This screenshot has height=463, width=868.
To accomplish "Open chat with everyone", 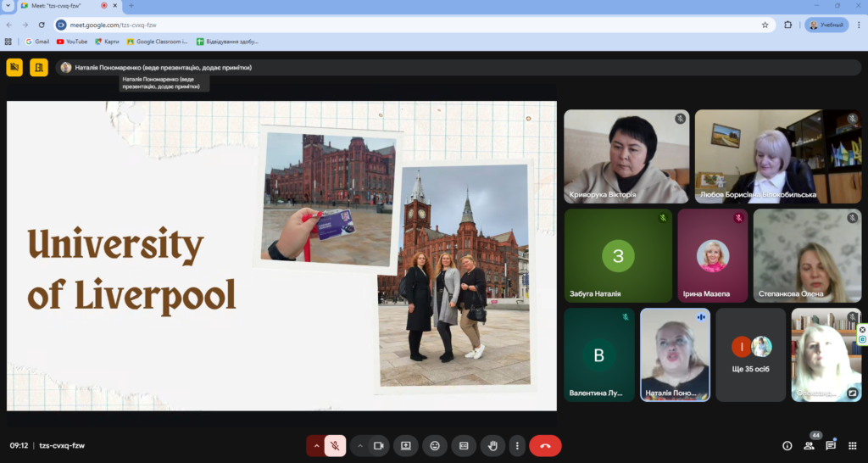I will (x=831, y=445).
